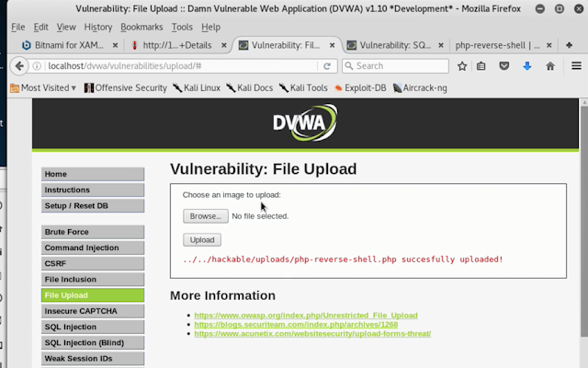The image size is (588, 368).
Task: Open the Firefox hamburger menu
Action: [576, 65]
